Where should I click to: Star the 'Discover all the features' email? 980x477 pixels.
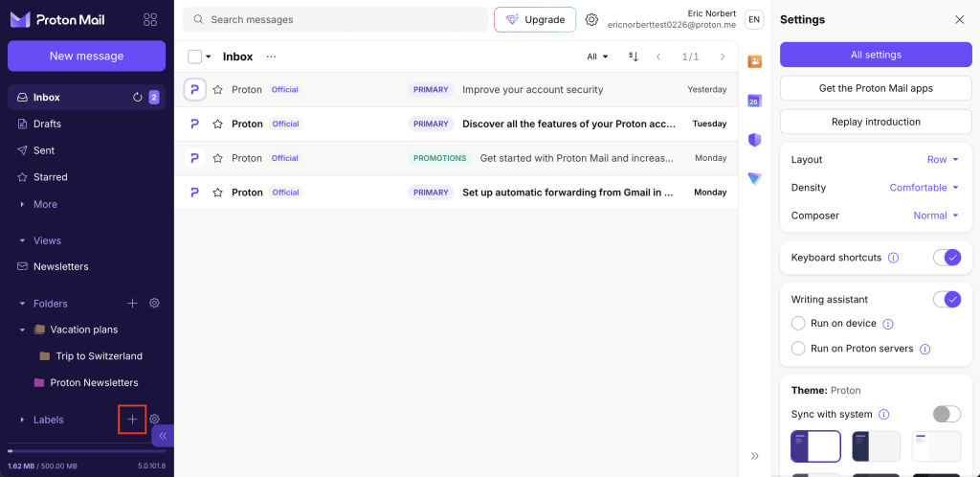(217, 124)
